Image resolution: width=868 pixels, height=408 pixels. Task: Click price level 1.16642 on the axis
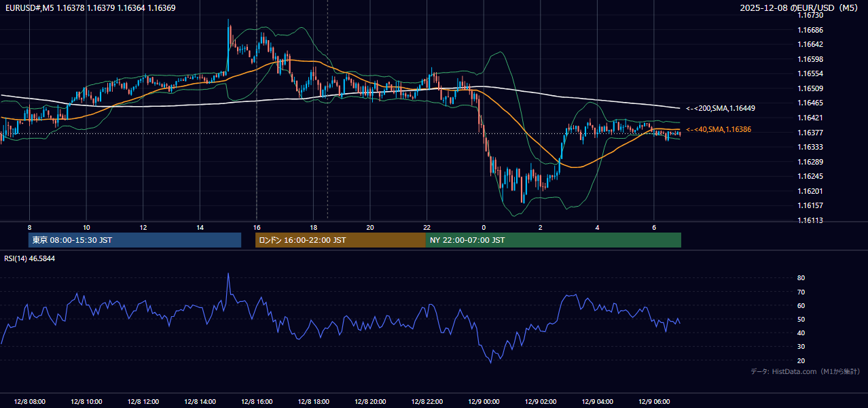coord(810,44)
